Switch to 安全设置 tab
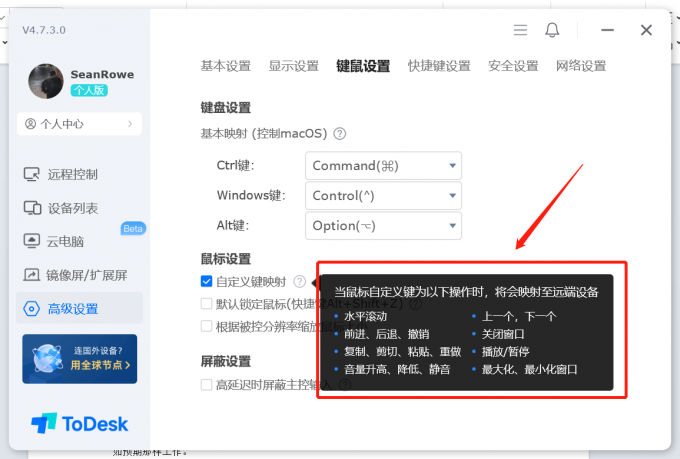The height and width of the screenshot is (459, 680). coord(513,66)
